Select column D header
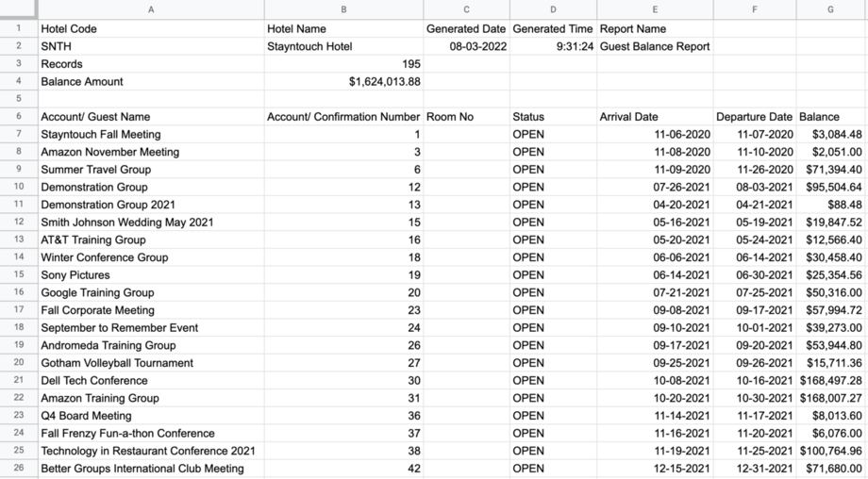868x479 pixels. [553, 9]
